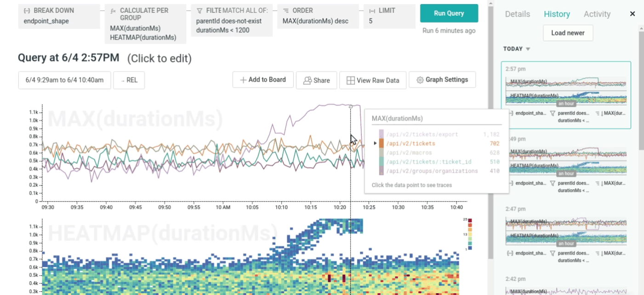Click the gear icon on Graph Settings

point(420,80)
